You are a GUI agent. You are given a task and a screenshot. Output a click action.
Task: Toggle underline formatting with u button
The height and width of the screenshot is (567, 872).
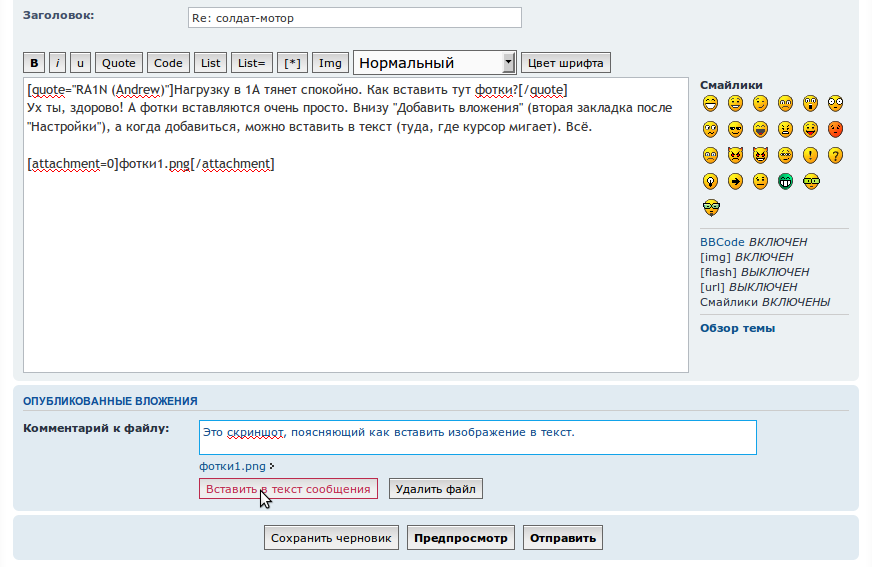(x=81, y=63)
